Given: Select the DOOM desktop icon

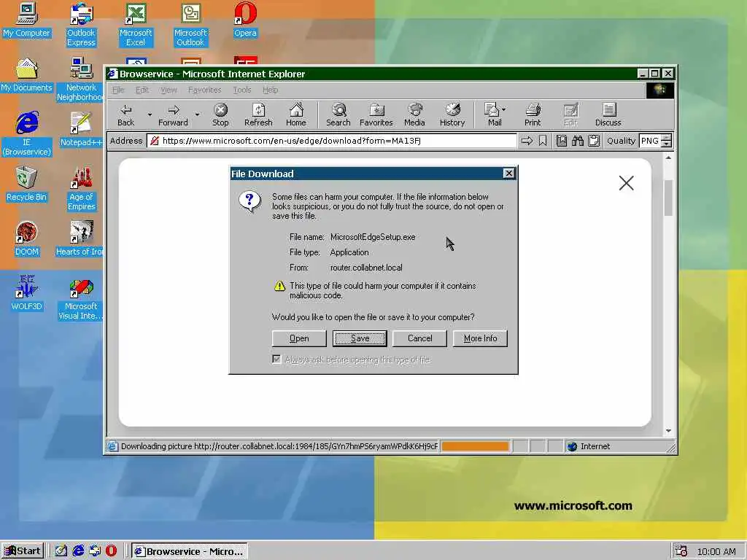Looking at the screenshot, I should click(x=27, y=238).
